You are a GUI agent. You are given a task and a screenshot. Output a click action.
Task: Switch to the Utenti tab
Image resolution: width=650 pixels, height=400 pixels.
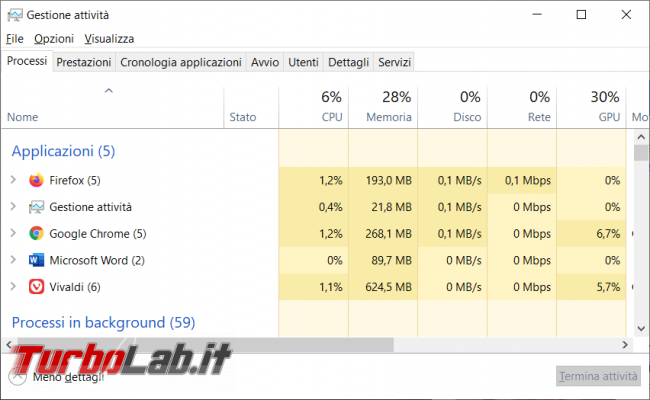303,62
